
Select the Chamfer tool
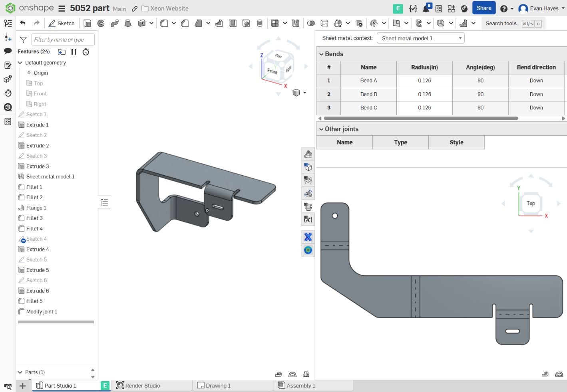tap(185, 24)
